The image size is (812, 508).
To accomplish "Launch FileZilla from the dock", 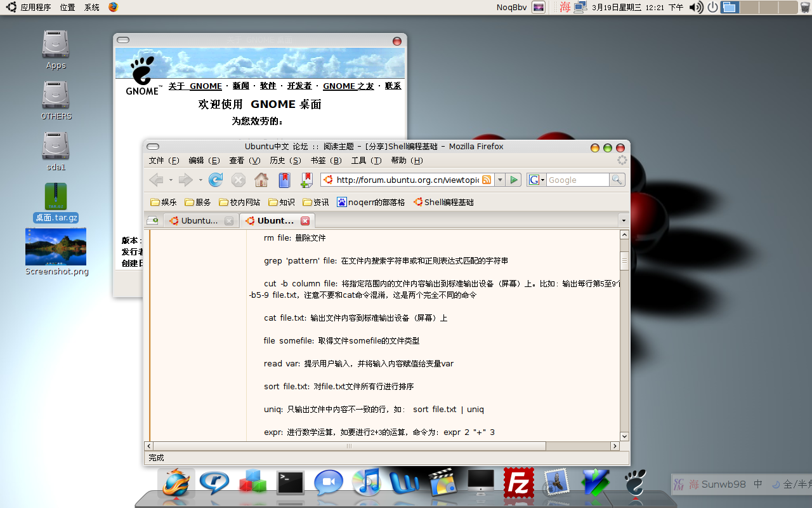I will coord(518,483).
